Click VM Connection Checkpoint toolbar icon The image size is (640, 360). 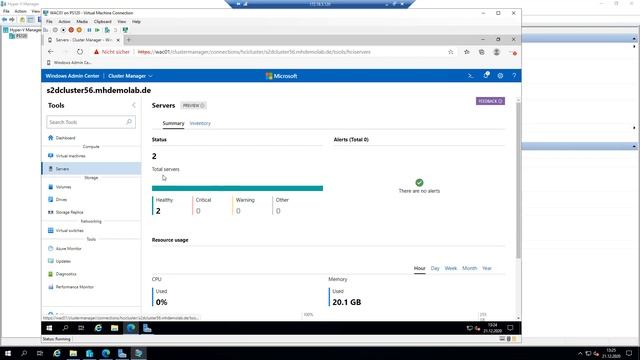click(107, 30)
